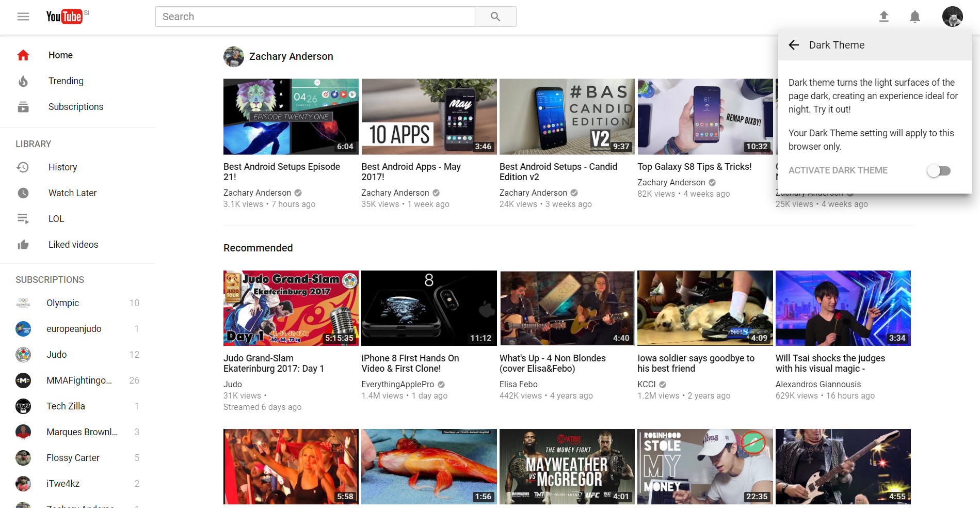Click the search magnifier icon
980x508 pixels.
[x=495, y=16]
